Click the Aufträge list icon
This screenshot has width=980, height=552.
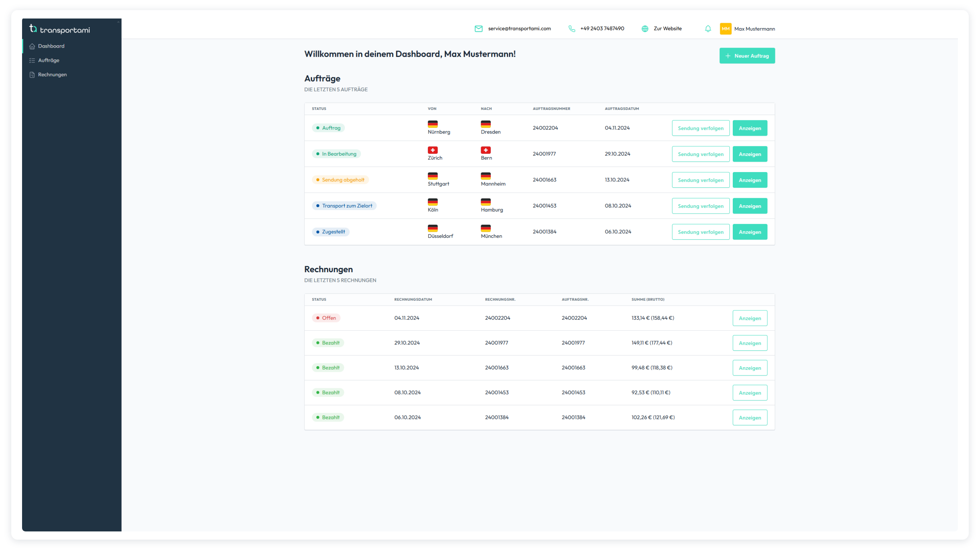[x=32, y=61]
